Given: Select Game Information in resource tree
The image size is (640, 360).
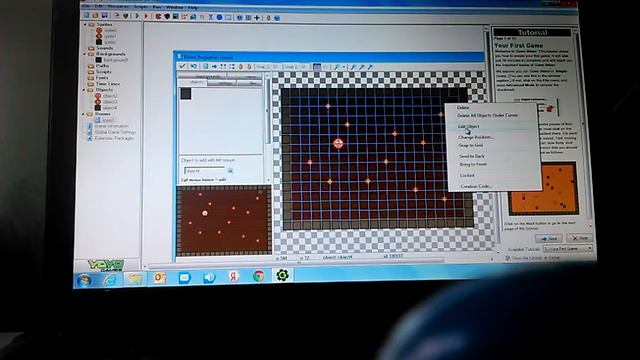Looking at the screenshot, I should pos(111,126).
